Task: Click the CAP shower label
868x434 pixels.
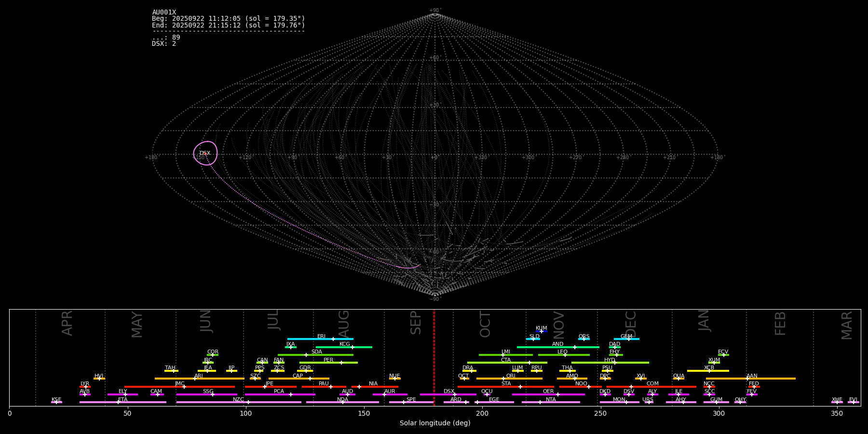Action: click(x=298, y=376)
